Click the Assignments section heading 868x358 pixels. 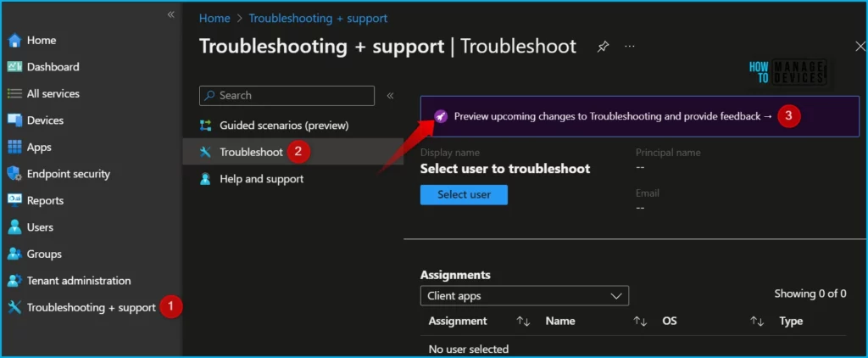[x=455, y=275]
